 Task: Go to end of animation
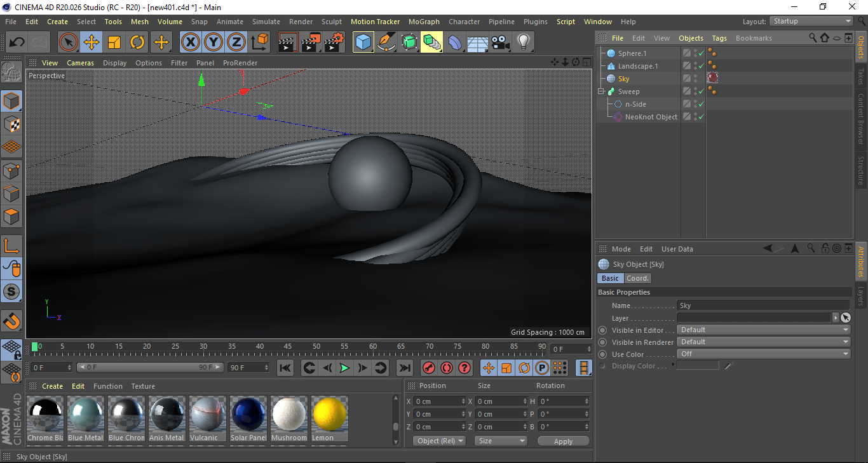click(x=405, y=368)
